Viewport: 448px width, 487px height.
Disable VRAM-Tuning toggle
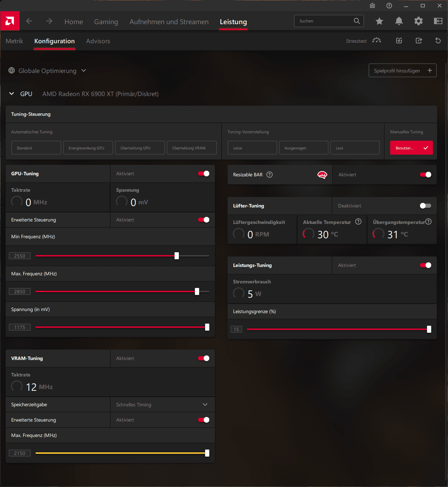tap(204, 358)
